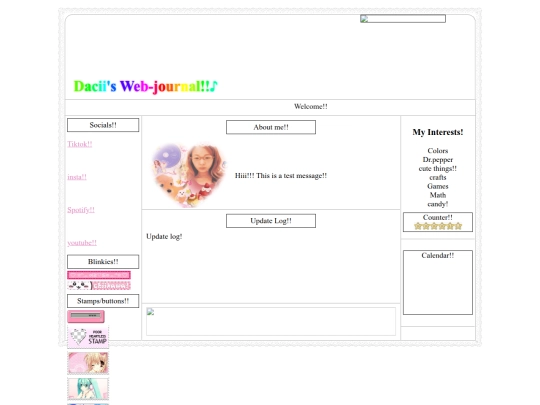Open the youtube!! link
The height and width of the screenshot is (405, 540).
(82, 243)
